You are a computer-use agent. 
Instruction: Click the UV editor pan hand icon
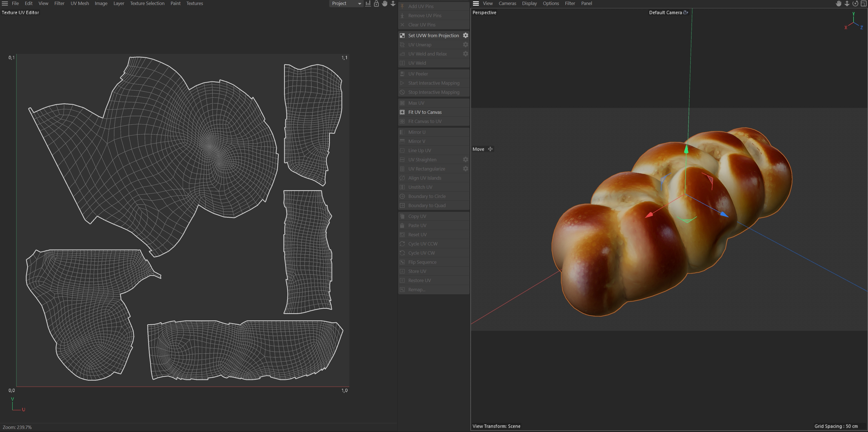pos(385,3)
